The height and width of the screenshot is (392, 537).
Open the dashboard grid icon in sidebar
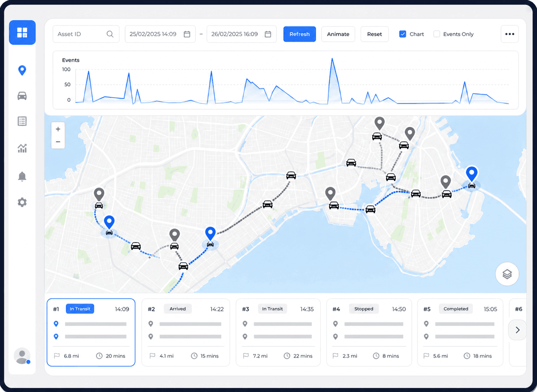pos(22,33)
